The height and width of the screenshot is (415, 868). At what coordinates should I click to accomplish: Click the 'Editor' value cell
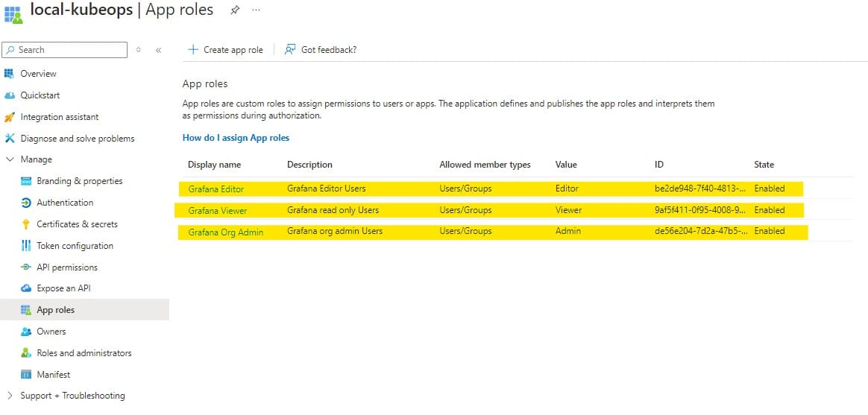(567, 189)
